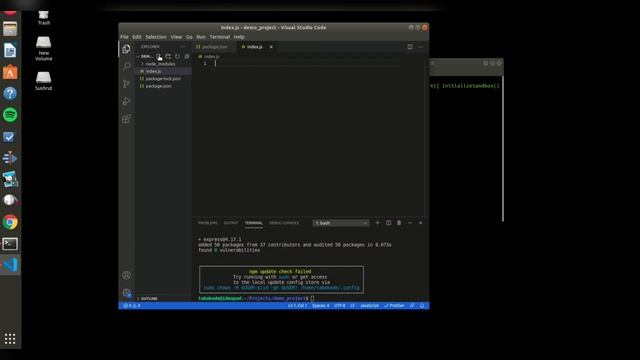Close the index.js editor tab
This screenshot has width=640, height=360.
(x=271, y=47)
